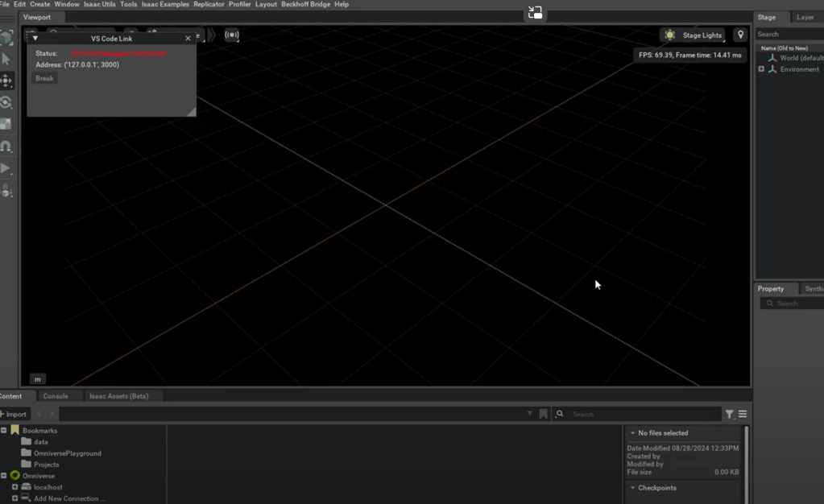Click the picture-in-picture icon at top
The image size is (824, 504).
tap(535, 13)
